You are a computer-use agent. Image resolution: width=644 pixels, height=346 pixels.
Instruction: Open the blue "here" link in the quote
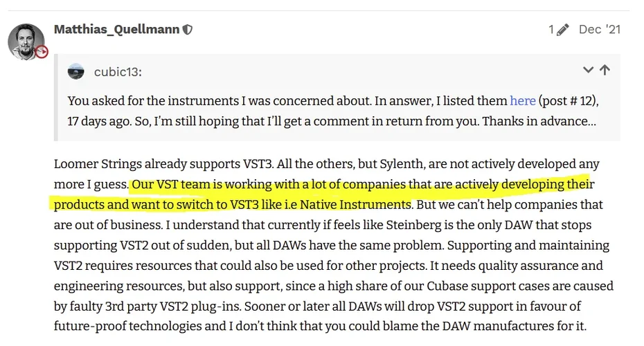pyautogui.click(x=523, y=100)
